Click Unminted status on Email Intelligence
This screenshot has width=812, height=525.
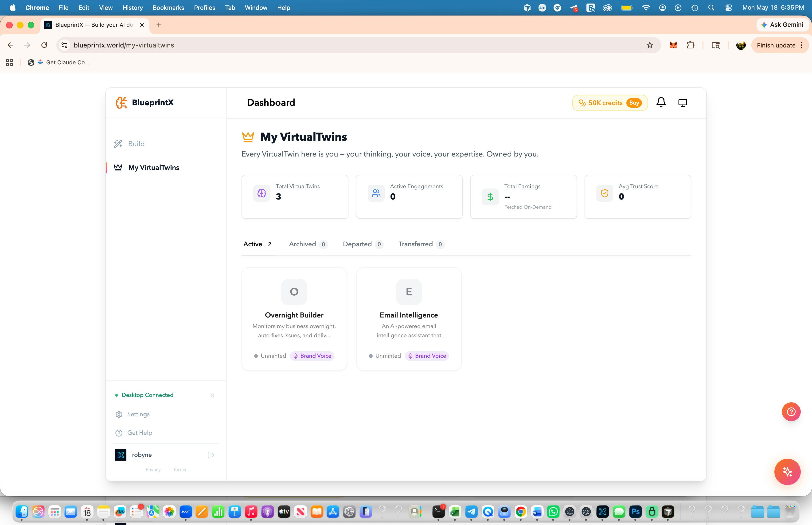click(x=385, y=356)
